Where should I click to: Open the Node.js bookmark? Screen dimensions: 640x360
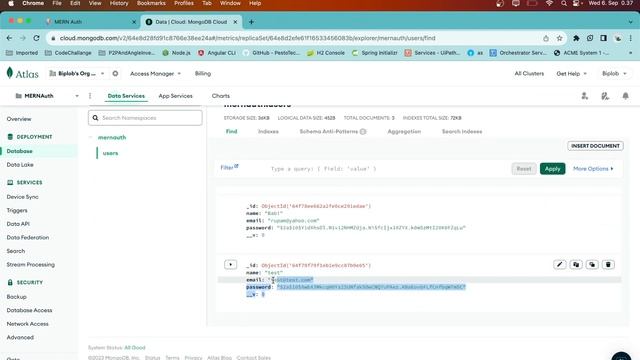[177, 53]
